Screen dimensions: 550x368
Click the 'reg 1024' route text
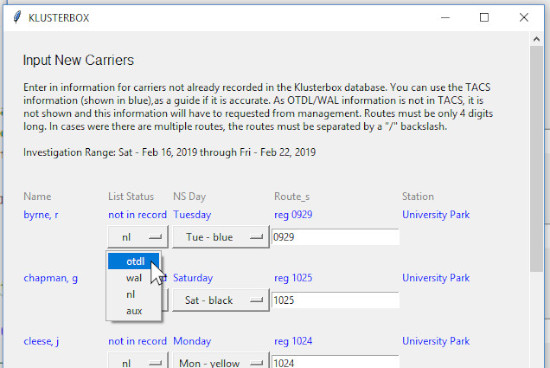click(293, 341)
